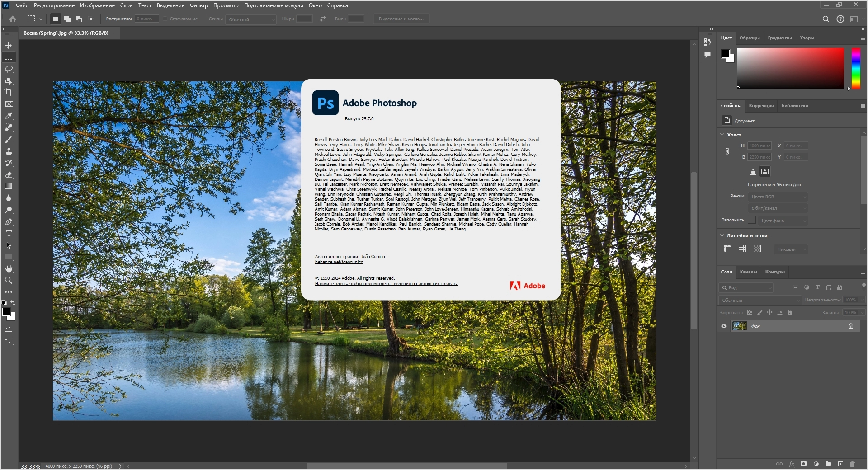Hide the Фон layer visibility eye
Image resolution: width=868 pixels, height=470 pixels.
point(724,326)
